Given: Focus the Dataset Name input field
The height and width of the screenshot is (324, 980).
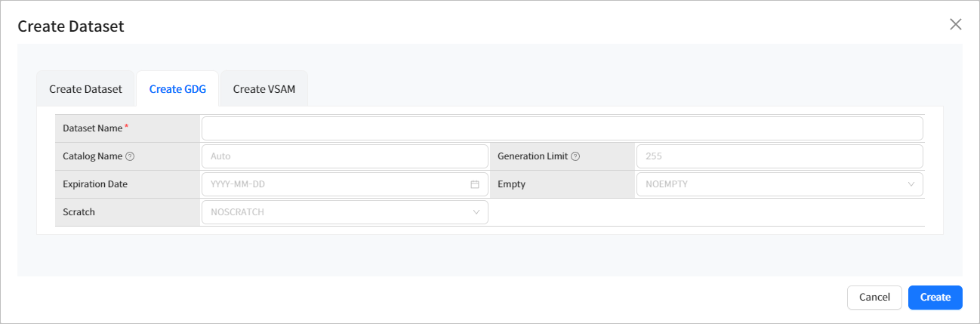Looking at the screenshot, I should (x=562, y=128).
